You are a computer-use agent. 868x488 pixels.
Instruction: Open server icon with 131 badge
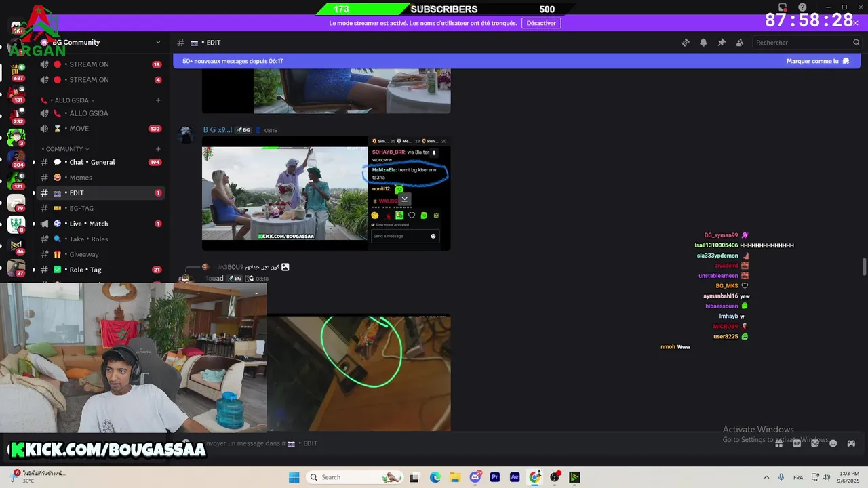pos(16,94)
